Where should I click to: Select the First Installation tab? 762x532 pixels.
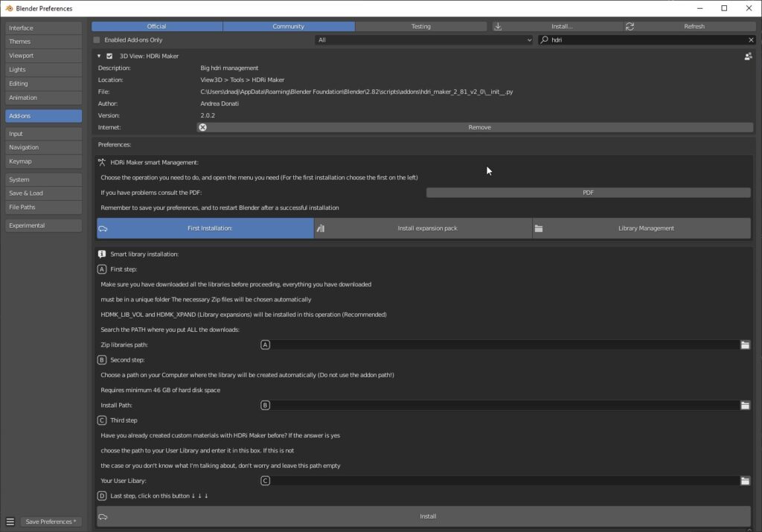[205, 228]
